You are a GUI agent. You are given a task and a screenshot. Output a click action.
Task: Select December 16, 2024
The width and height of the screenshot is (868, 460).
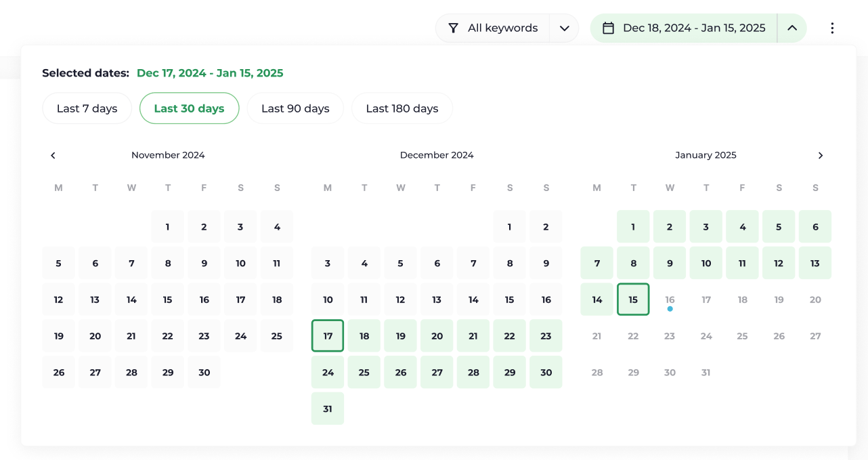coord(546,299)
